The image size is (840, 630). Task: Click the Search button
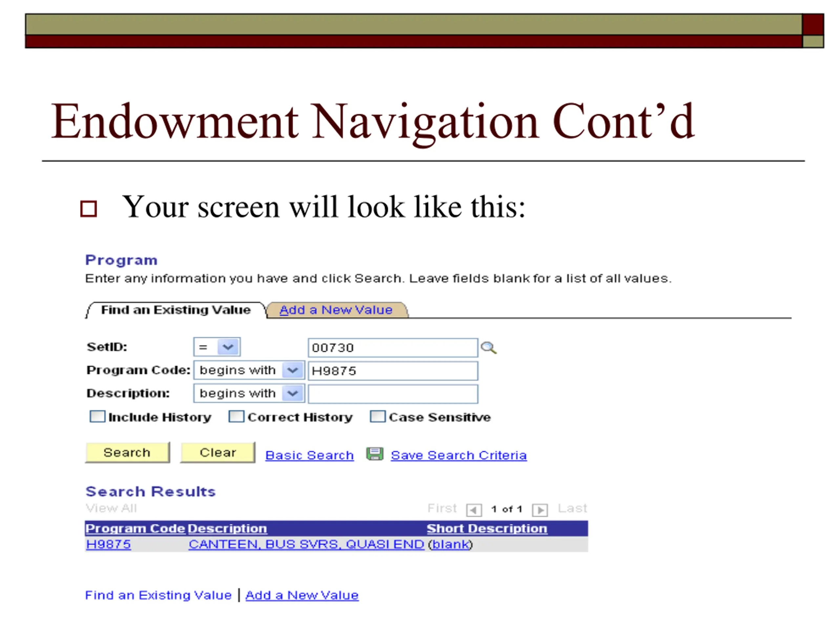[x=128, y=452]
